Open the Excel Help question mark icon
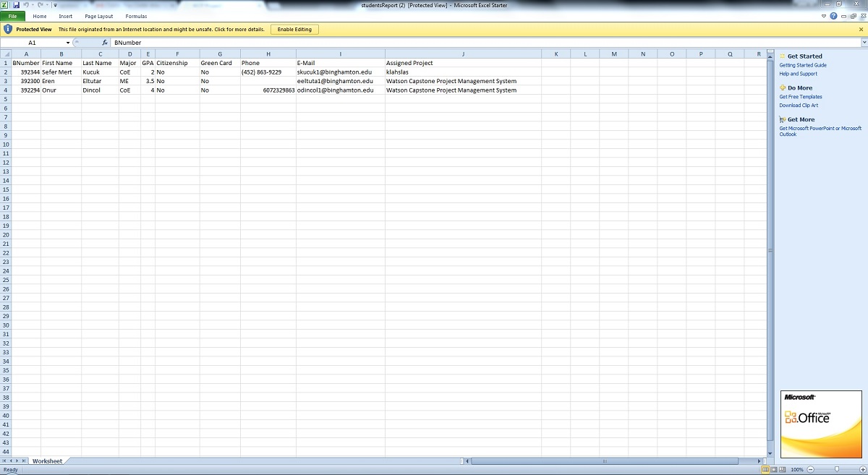Viewport: 868px width, 475px height. pos(834,16)
